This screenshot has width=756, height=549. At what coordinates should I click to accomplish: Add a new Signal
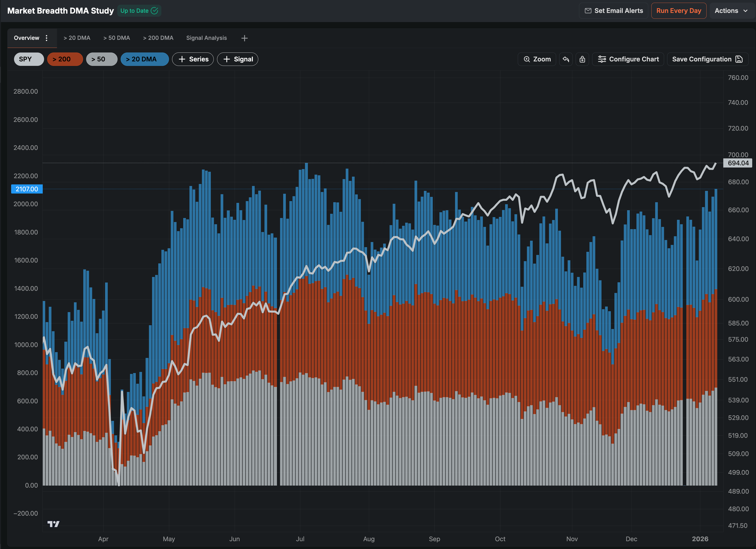238,59
